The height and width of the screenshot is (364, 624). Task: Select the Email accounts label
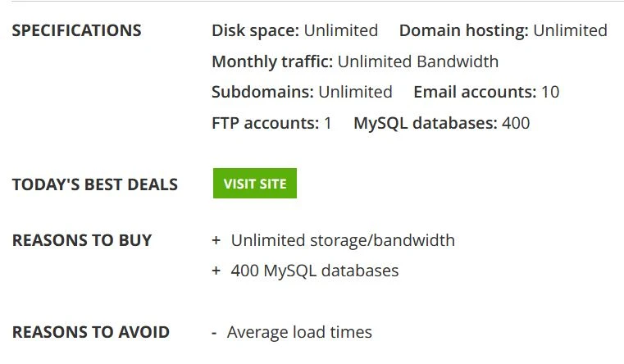[475, 92]
